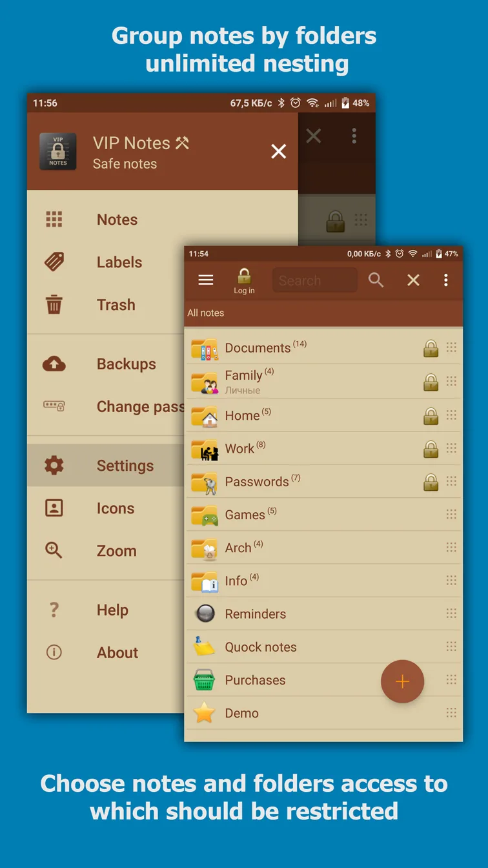Toggle the lock on Passwords folder

(x=431, y=482)
